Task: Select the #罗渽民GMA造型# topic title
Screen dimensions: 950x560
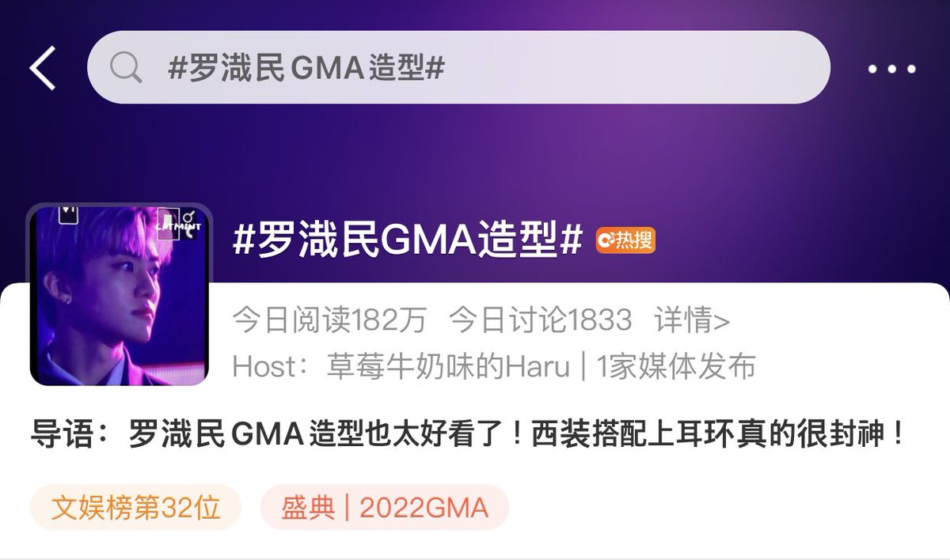Action: [x=408, y=240]
